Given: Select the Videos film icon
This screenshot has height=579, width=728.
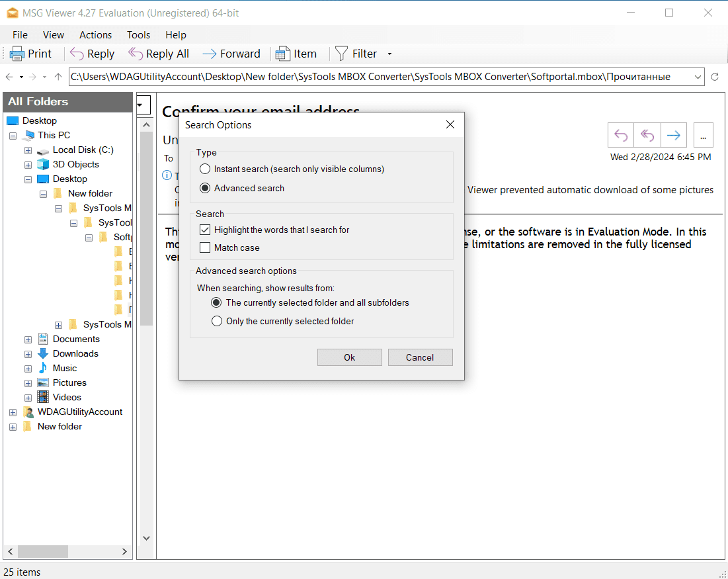Looking at the screenshot, I should coord(43,397).
